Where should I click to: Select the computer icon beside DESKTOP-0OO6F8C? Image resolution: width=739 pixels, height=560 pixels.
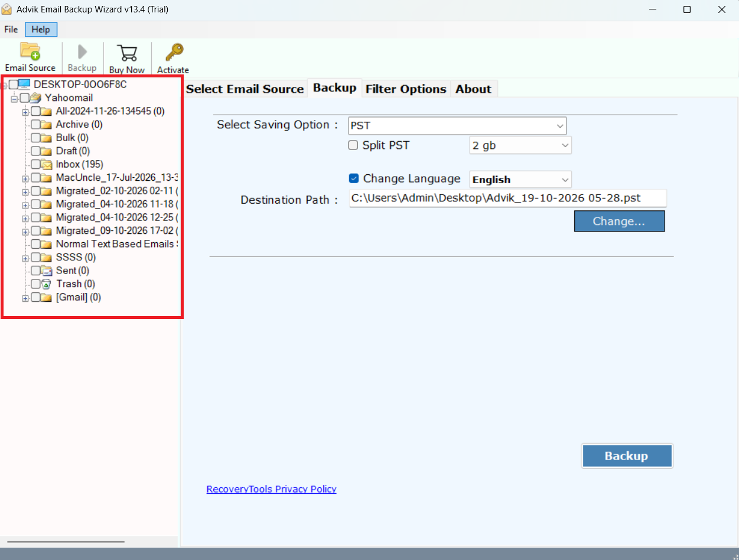24,84
